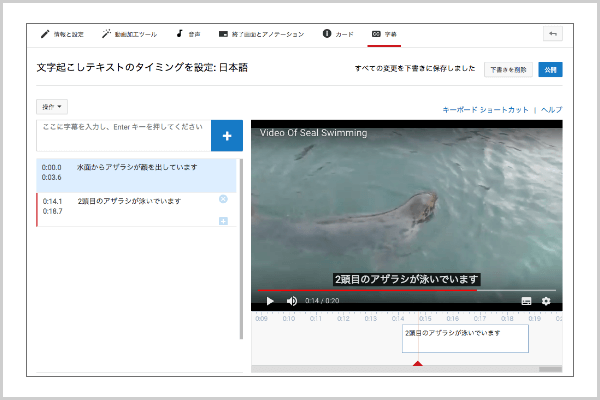Switch to the カード tab
The height and width of the screenshot is (400, 600).
tap(338, 34)
